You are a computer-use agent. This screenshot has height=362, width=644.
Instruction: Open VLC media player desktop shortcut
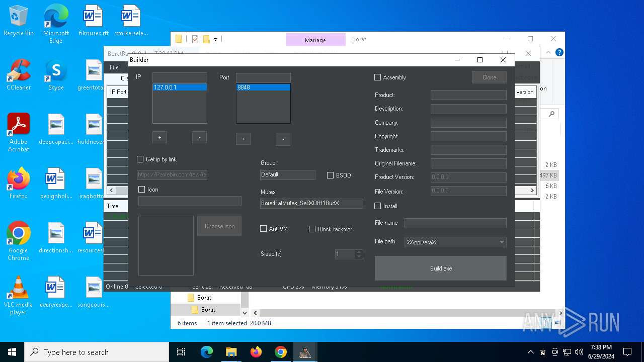[x=19, y=296]
